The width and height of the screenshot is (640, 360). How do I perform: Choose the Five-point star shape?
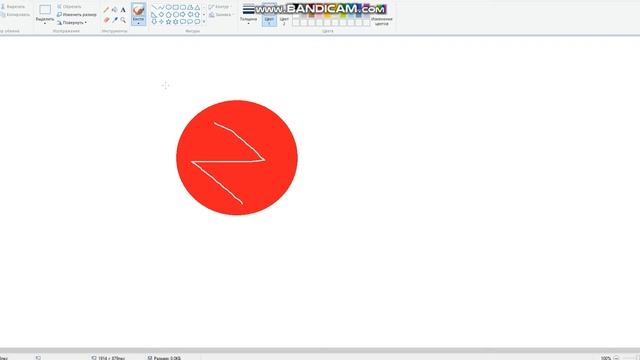169,22
